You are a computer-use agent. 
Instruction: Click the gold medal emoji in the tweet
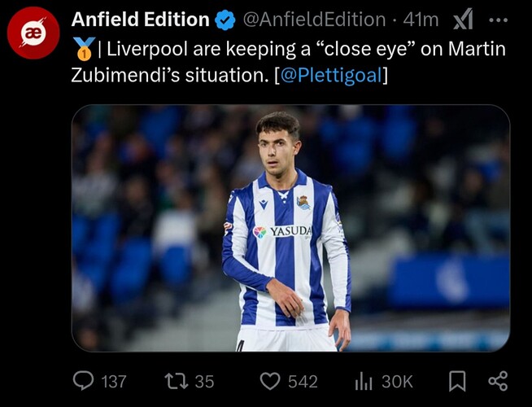(x=82, y=50)
